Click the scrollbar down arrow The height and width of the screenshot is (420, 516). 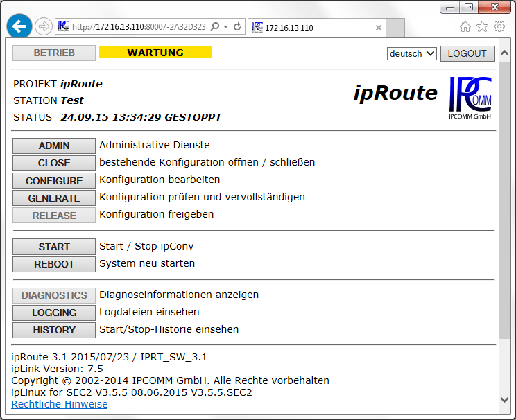[504, 399]
